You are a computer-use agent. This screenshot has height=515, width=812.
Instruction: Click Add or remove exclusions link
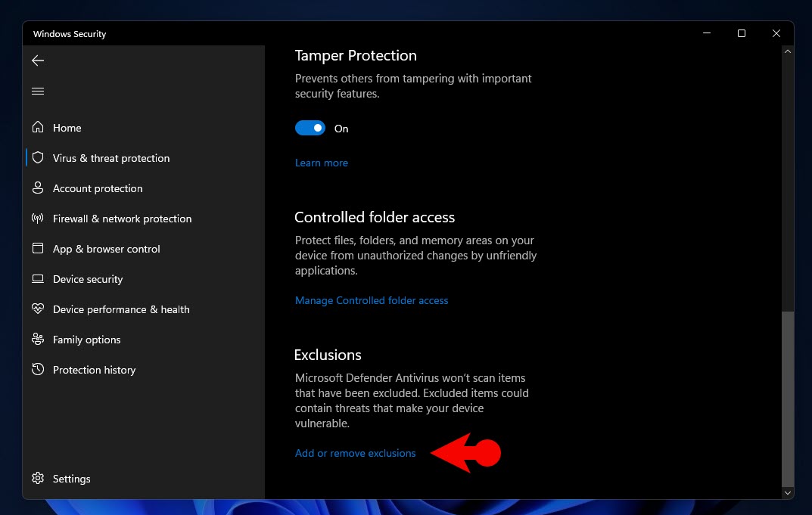pyautogui.click(x=355, y=454)
